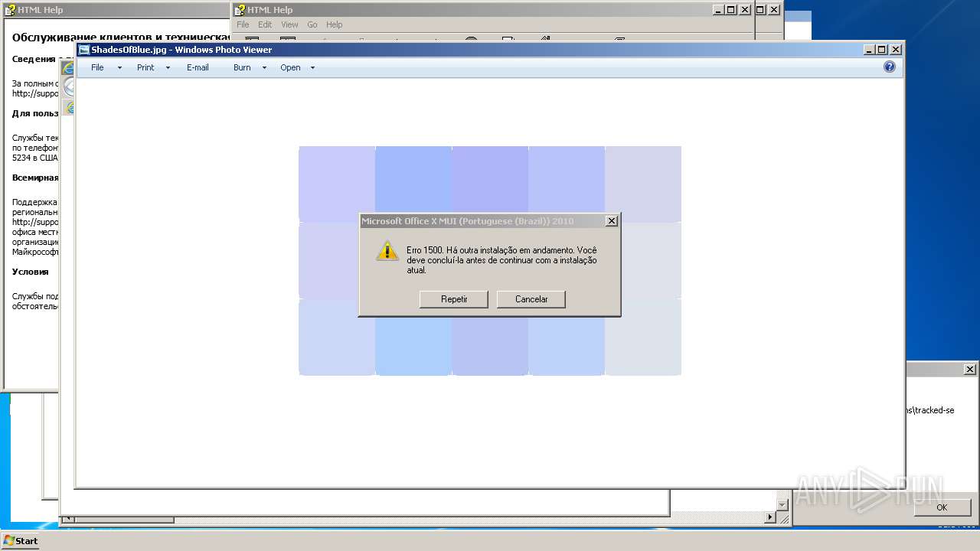Click the HTML Help icon in left window title
The image size is (980, 551).
point(11,10)
